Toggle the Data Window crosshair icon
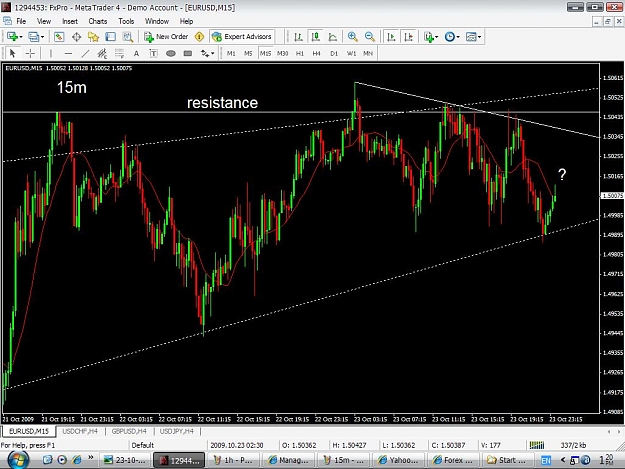 tap(76, 37)
